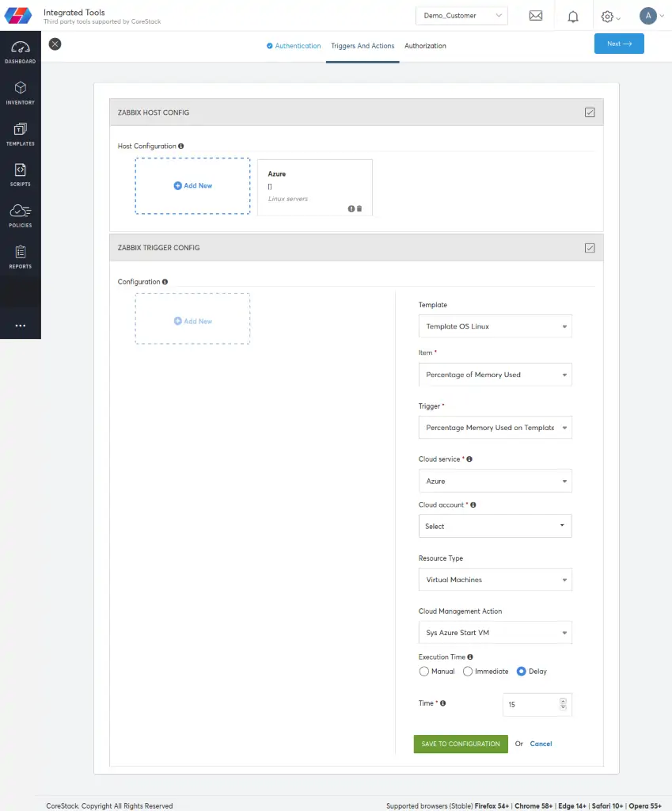This screenshot has height=811, width=672.
Task: Delete the Azure host card via trash icon
Action: (359, 208)
